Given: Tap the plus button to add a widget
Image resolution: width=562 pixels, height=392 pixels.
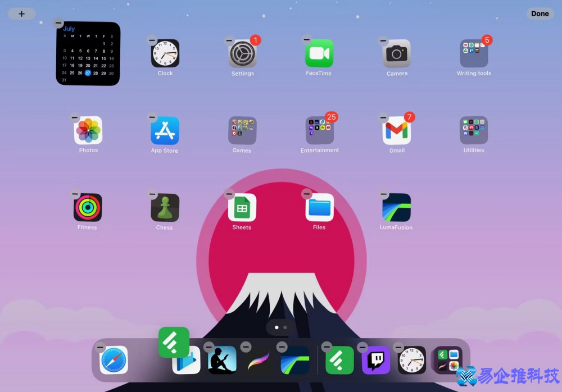Looking at the screenshot, I should click(21, 13).
